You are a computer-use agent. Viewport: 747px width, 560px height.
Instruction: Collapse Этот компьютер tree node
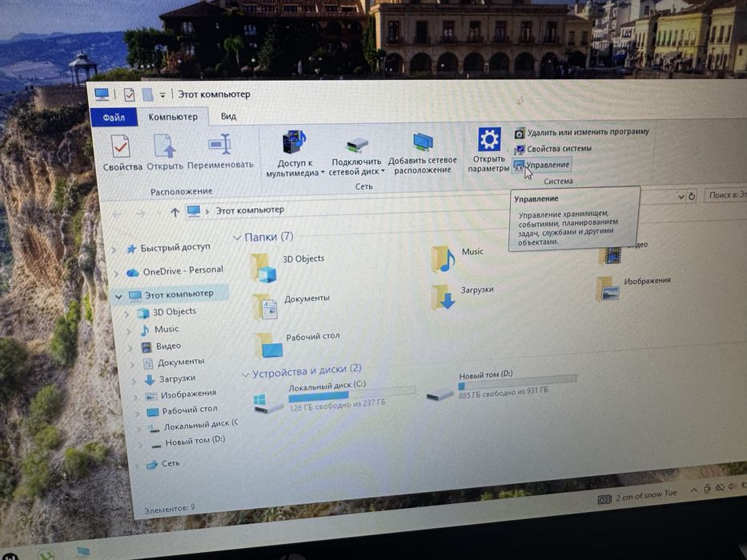coord(118,296)
